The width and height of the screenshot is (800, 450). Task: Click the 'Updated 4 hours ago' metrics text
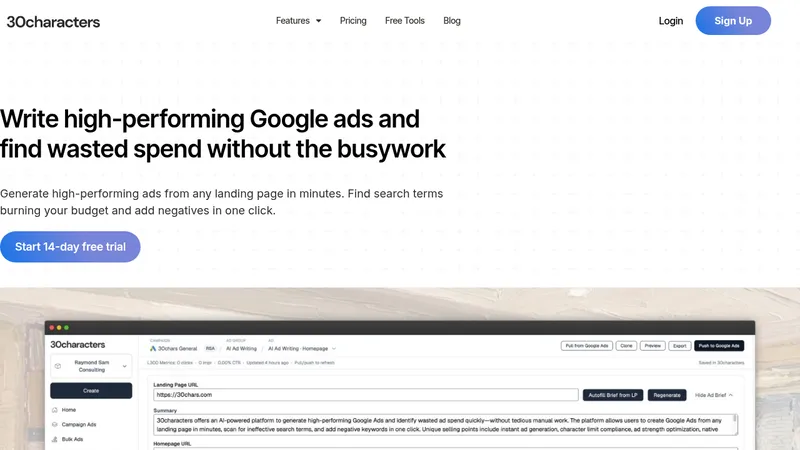(267, 363)
